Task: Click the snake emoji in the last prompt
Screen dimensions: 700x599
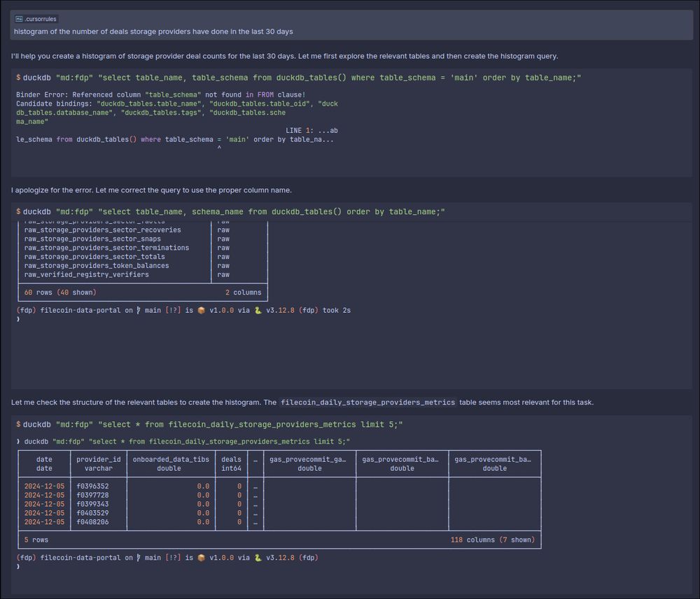Action: point(258,558)
